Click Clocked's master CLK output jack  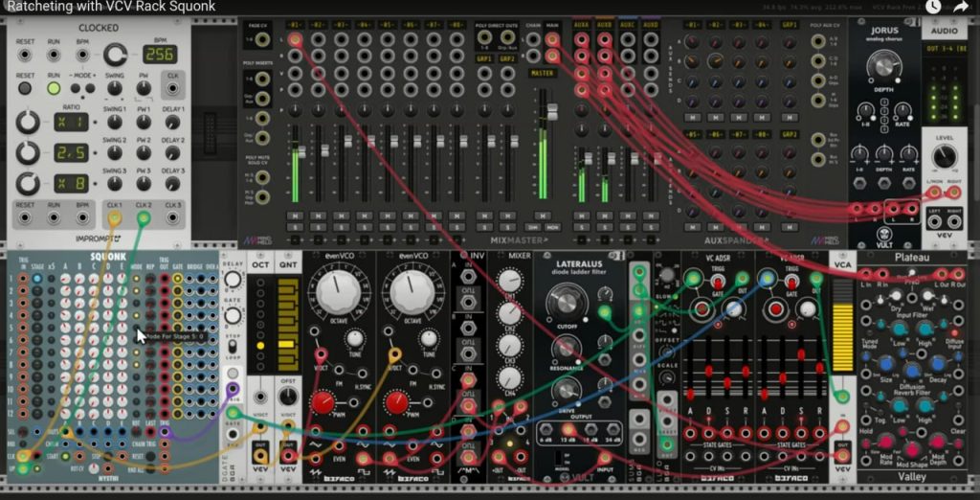click(172, 88)
